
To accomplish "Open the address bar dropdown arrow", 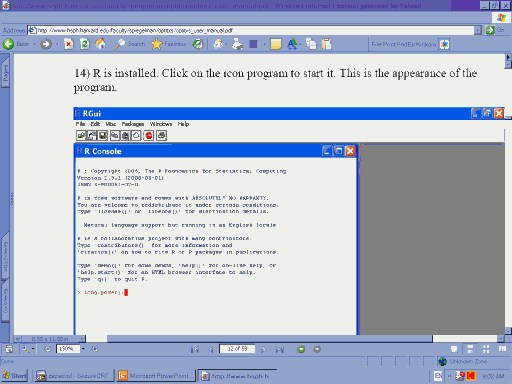I will pyautogui.click(x=478, y=30).
